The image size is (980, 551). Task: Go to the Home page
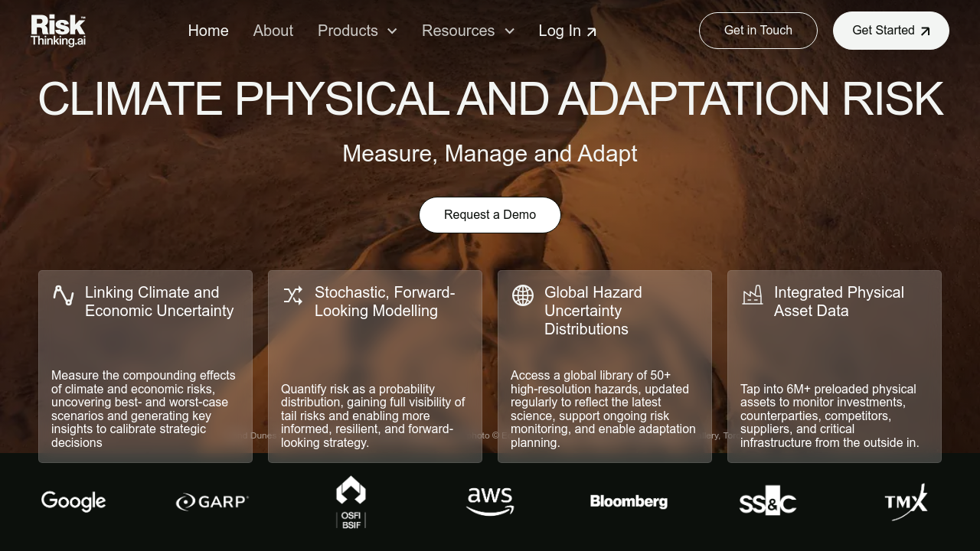coord(208,31)
